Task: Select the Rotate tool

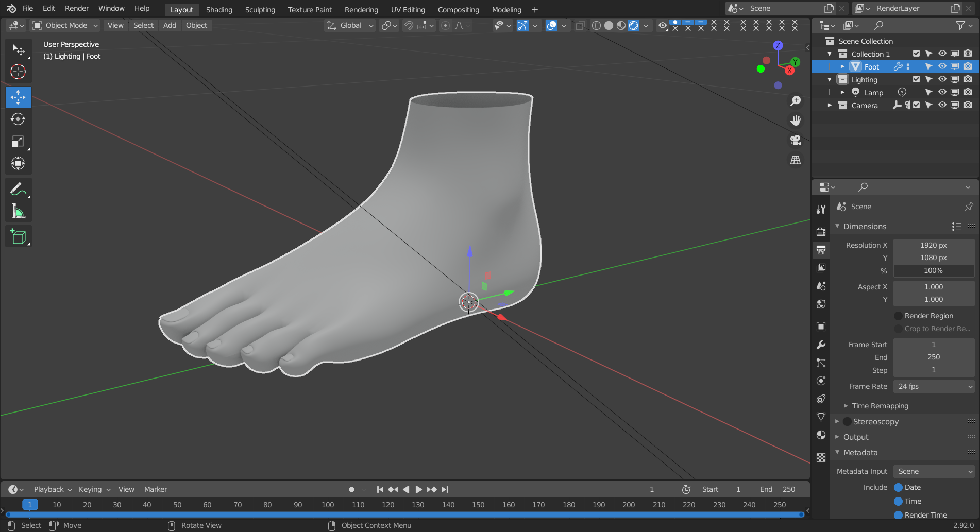Action: coord(18,119)
